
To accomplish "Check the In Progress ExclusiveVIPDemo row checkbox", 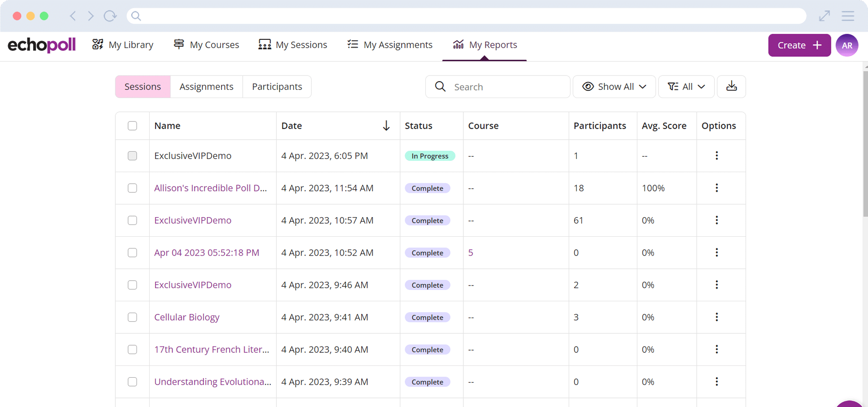I will 132,155.
